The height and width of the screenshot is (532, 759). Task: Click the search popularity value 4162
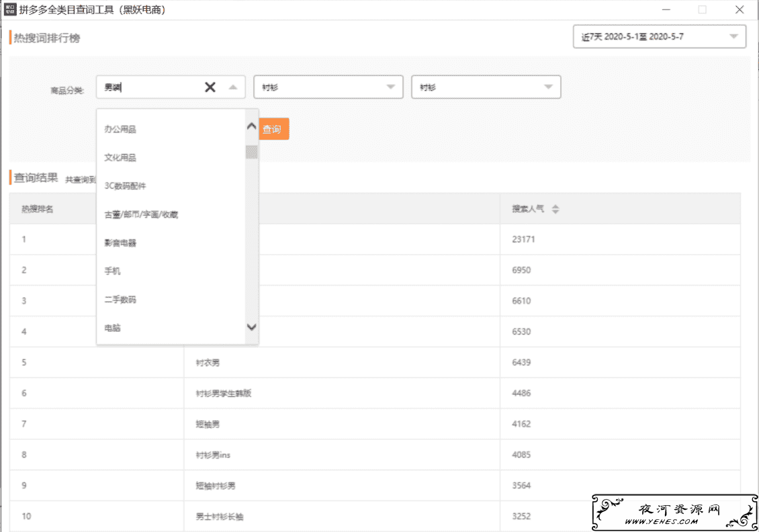pos(521,424)
